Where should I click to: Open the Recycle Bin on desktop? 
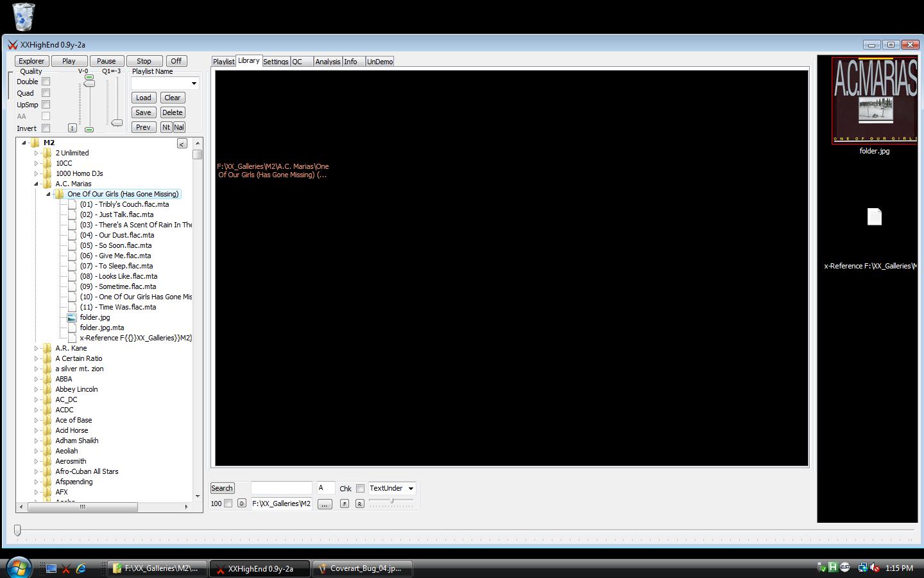(x=24, y=17)
